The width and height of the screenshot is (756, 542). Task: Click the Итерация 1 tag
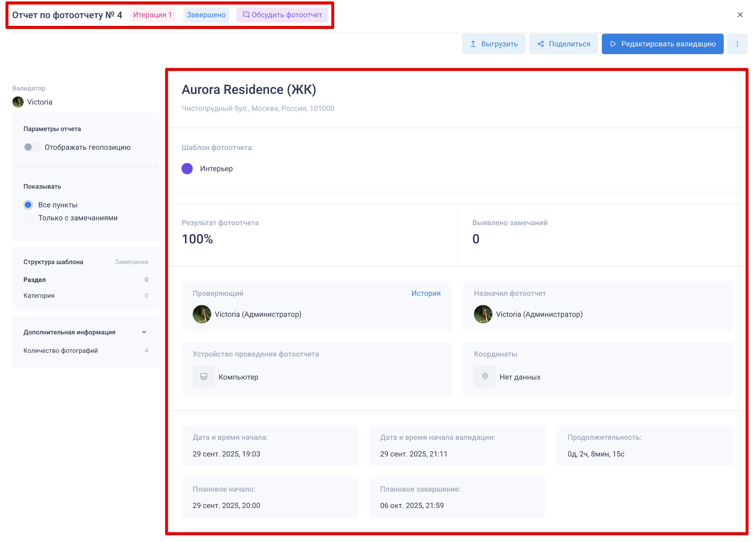(x=152, y=15)
